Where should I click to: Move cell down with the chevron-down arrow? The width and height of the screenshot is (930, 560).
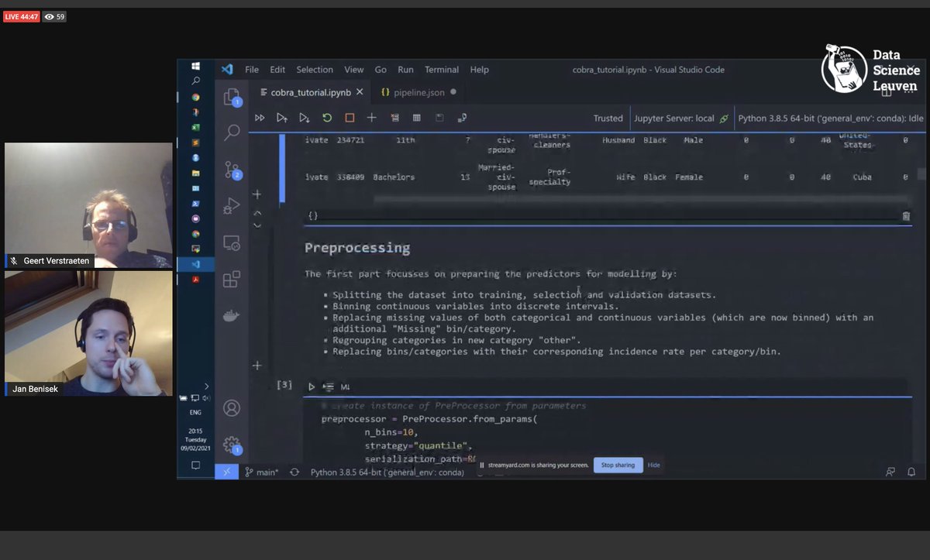tap(257, 225)
